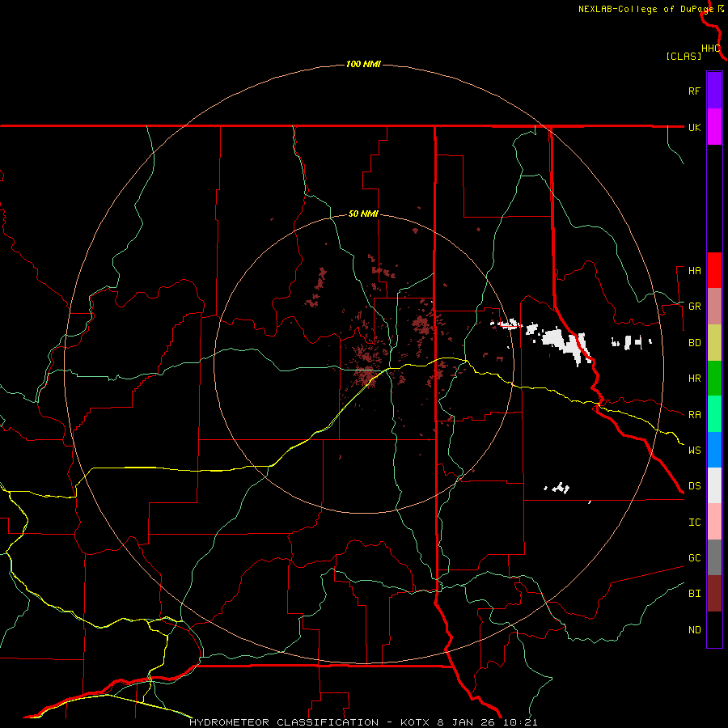The image size is (728, 728).
Task: Click the "RA" legend label
Action: click(694, 415)
